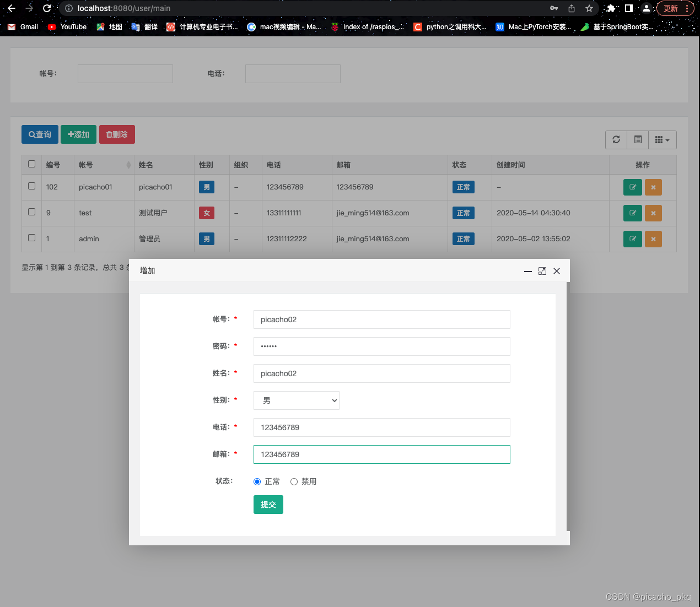Screen dimensions: 700x607
Task: Click the 女 gender badge for test
Action: 207,213
